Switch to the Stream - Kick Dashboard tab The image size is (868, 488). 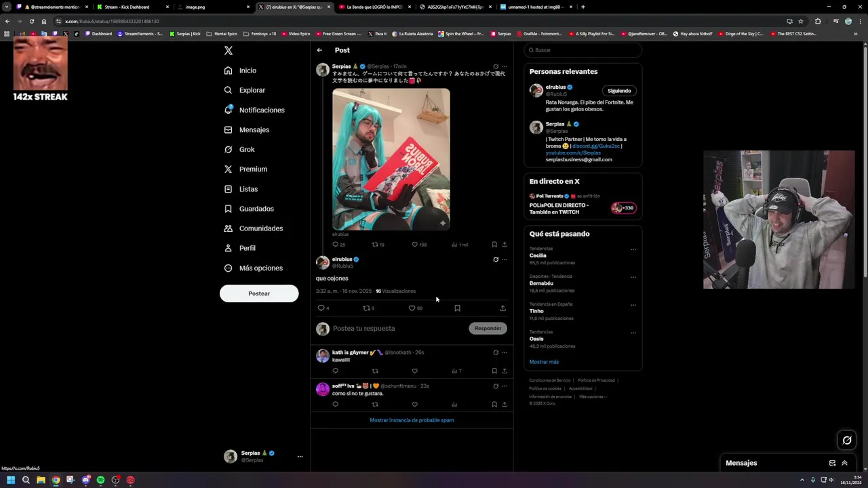point(130,7)
